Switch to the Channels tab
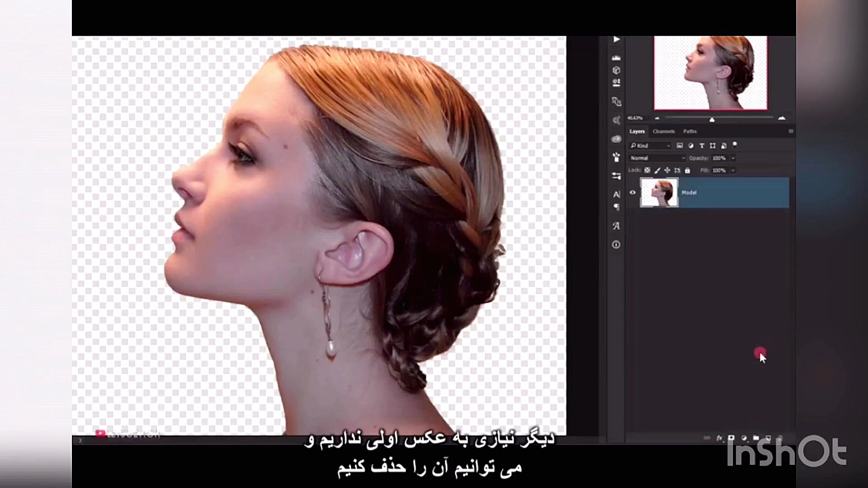 [x=663, y=131]
